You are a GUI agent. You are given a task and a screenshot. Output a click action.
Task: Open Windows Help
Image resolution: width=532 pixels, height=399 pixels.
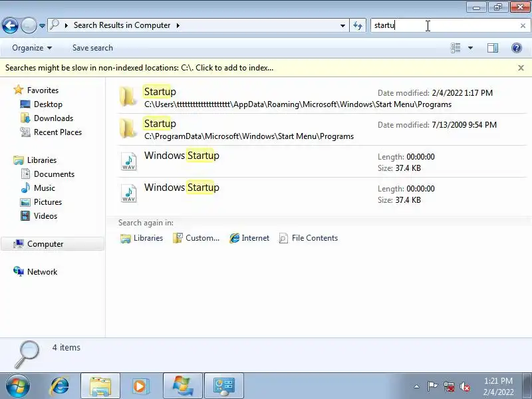[517, 48]
